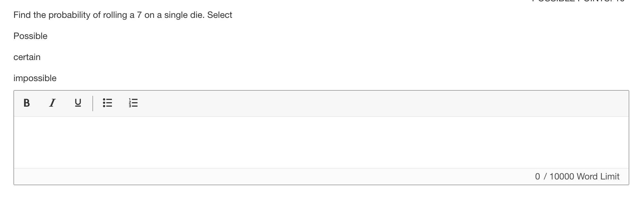Insert a bulleted list

(x=107, y=103)
